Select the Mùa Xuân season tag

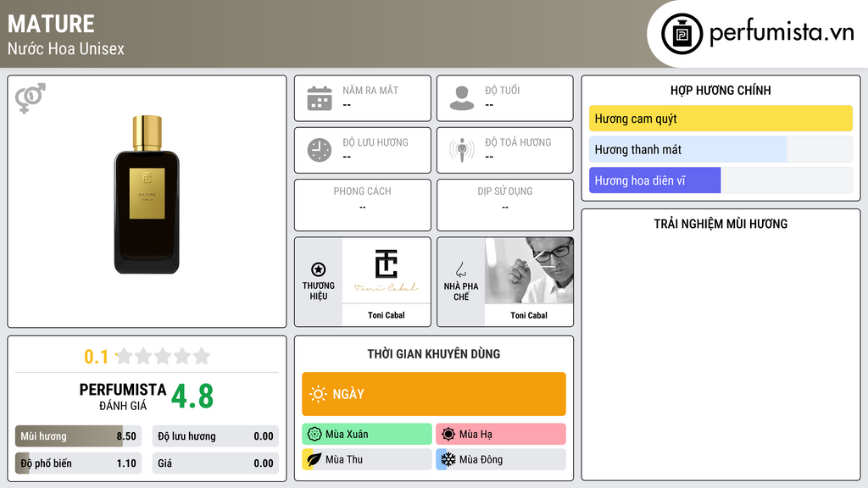(x=366, y=434)
